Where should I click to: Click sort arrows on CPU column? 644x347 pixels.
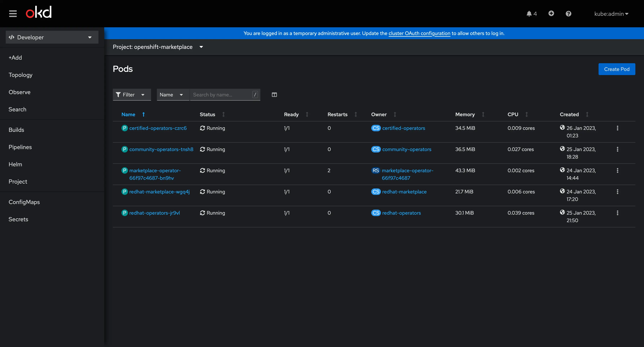[x=526, y=114]
